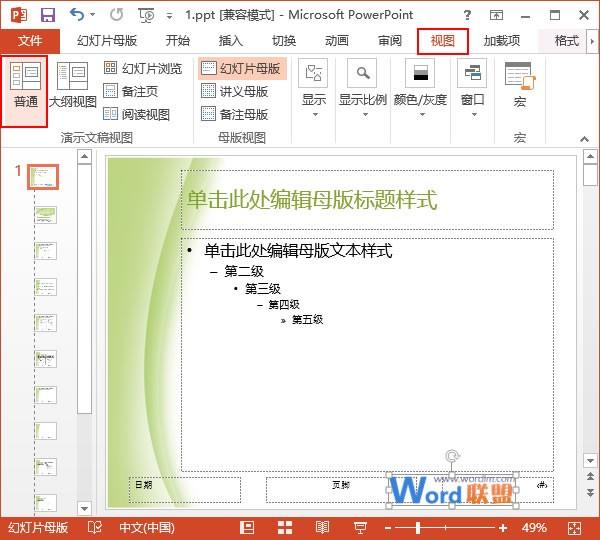The height and width of the screenshot is (540, 600).
Task: Click the 49% zoom level
Action: (x=534, y=528)
